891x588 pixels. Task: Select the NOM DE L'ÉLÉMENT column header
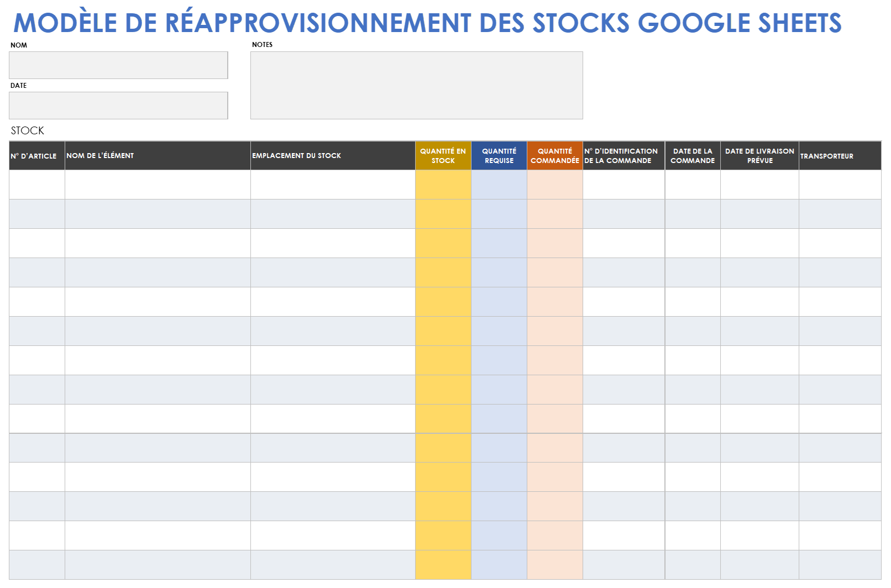coord(158,156)
